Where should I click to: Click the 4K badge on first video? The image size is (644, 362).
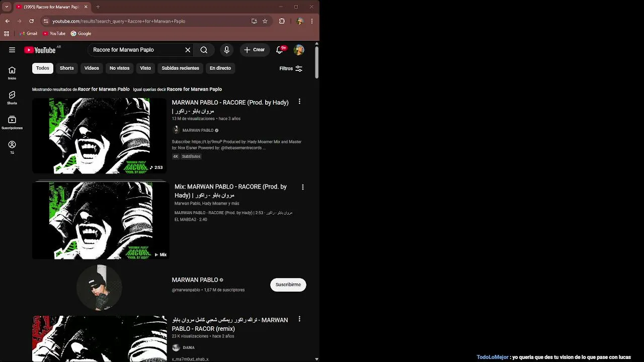176,156
